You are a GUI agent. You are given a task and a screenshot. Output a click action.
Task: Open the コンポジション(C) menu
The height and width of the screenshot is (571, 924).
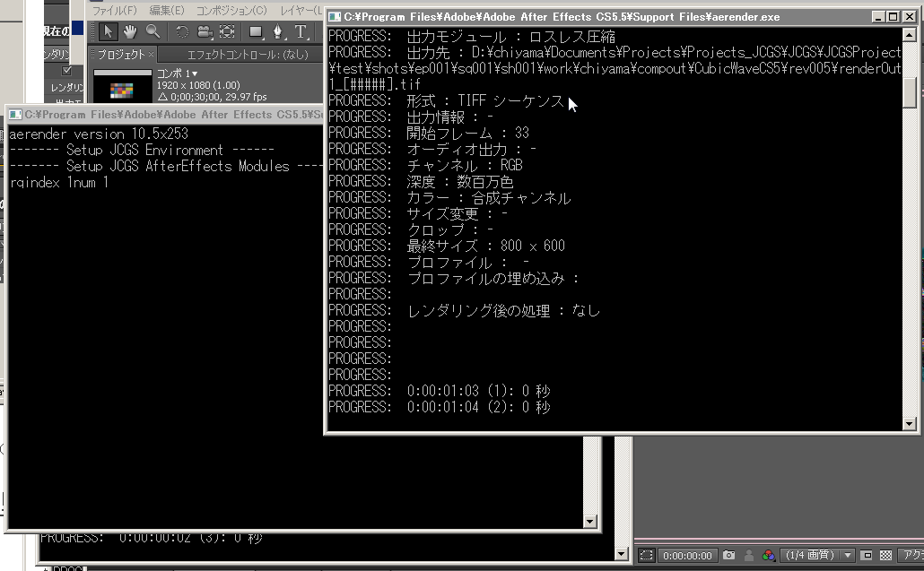[x=231, y=11]
